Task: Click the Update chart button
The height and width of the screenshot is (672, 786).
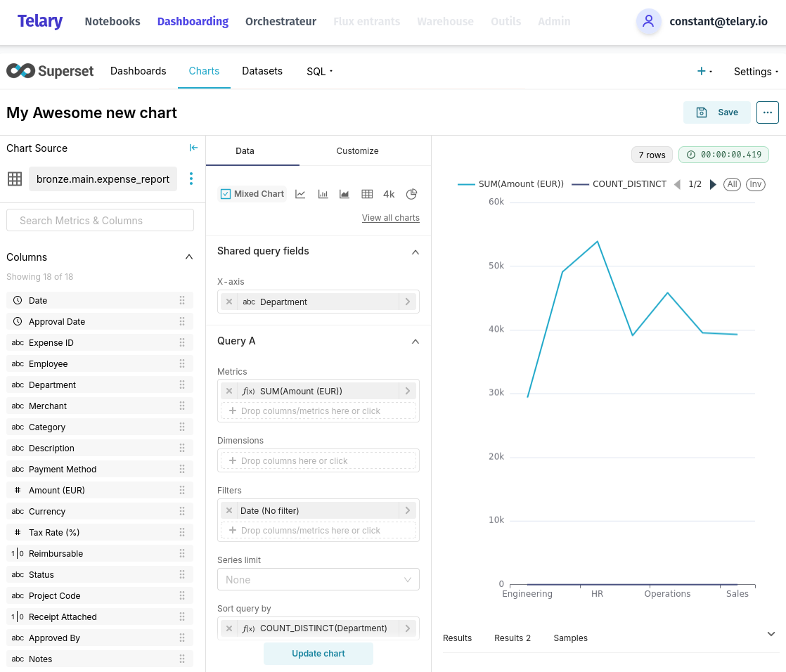Action: click(318, 654)
